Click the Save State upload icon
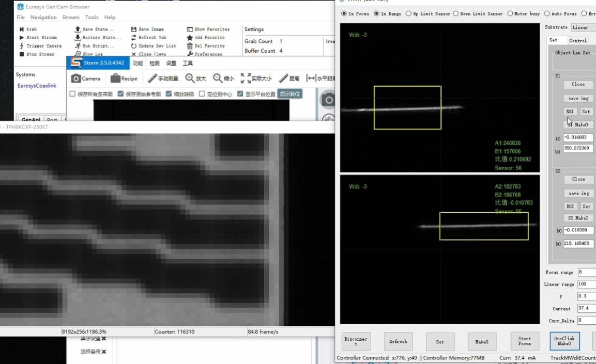The image size is (596, 364). pos(78,29)
